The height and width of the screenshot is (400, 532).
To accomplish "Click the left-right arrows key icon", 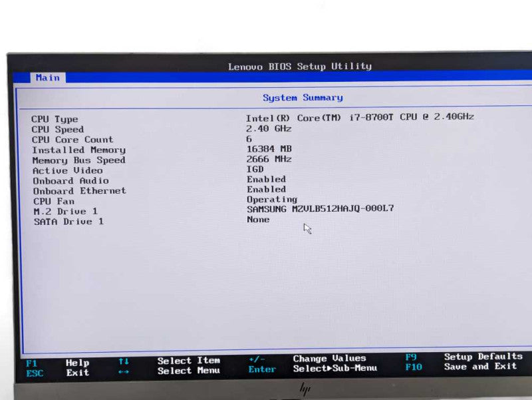I will [124, 372].
